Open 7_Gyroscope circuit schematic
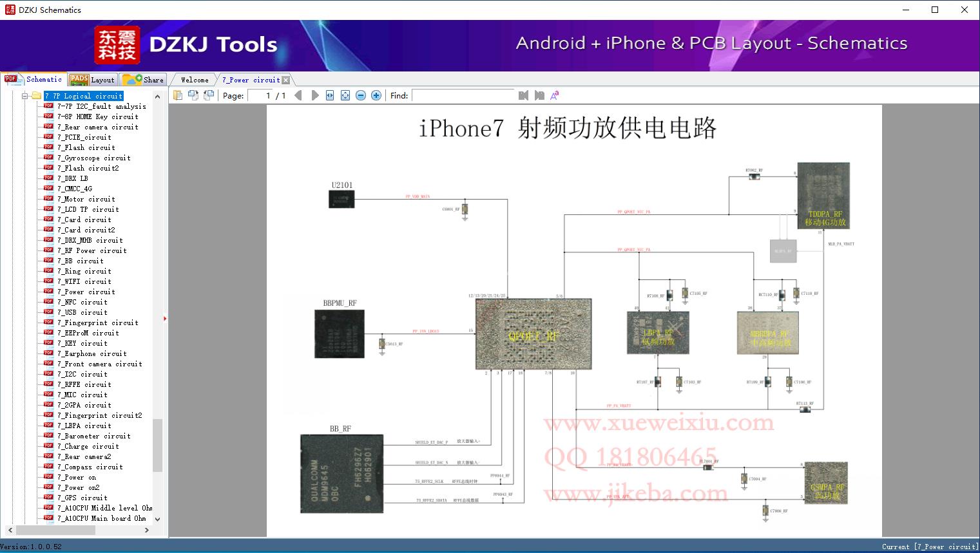The height and width of the screenshot is (553, 980). pyautogui.click(x=94, y=158)
